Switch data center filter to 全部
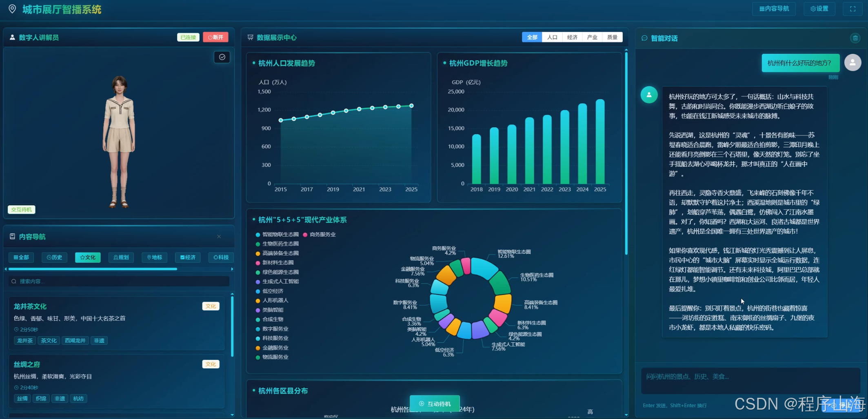 click(x=532, y=37)
